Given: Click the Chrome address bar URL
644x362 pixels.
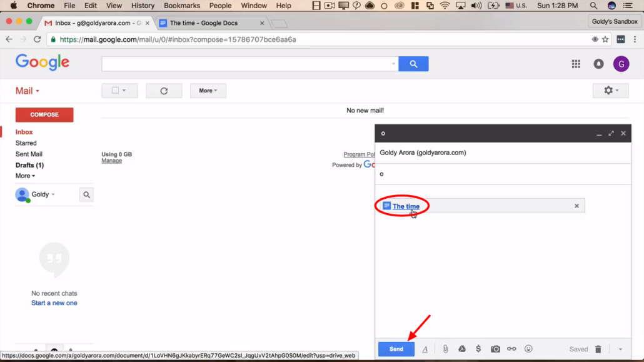Looking at the screenshot, I should point(178,39).
